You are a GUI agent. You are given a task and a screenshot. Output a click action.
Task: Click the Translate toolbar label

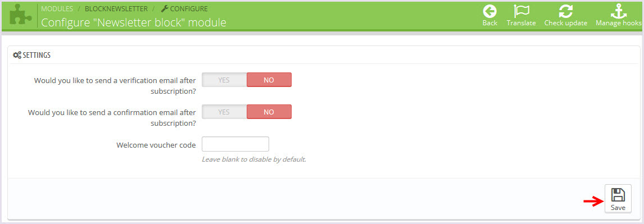point(521,23)
